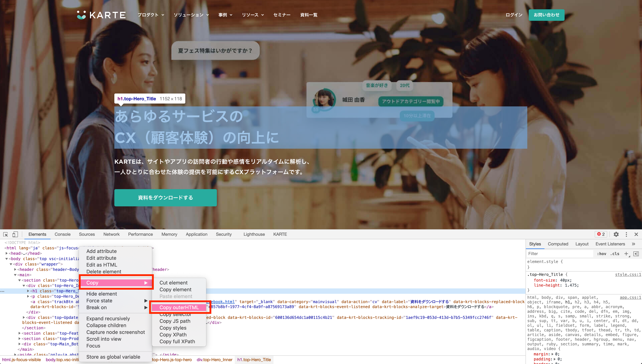Click the お問い合わせ contact button
The image size is (642, 364).
[x=546, y=15]
